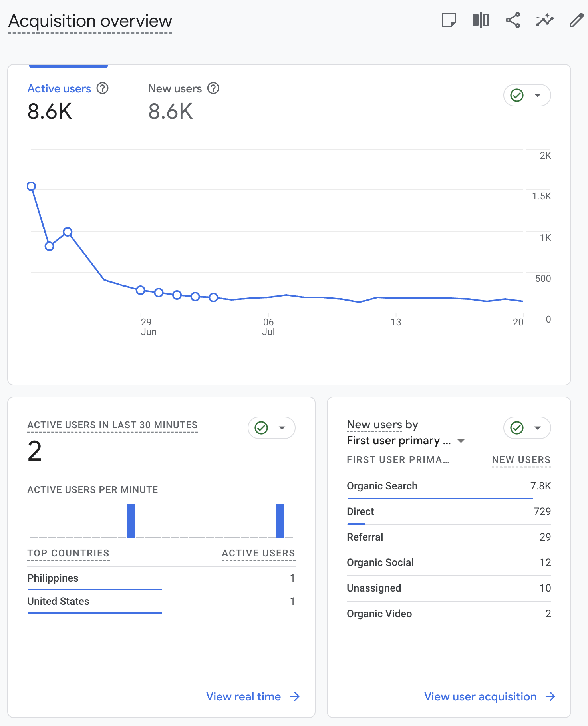The height and width of the screenshot is (726, 588).
Task: Open the Insights sparkline icon
Action: coord(544,20)
